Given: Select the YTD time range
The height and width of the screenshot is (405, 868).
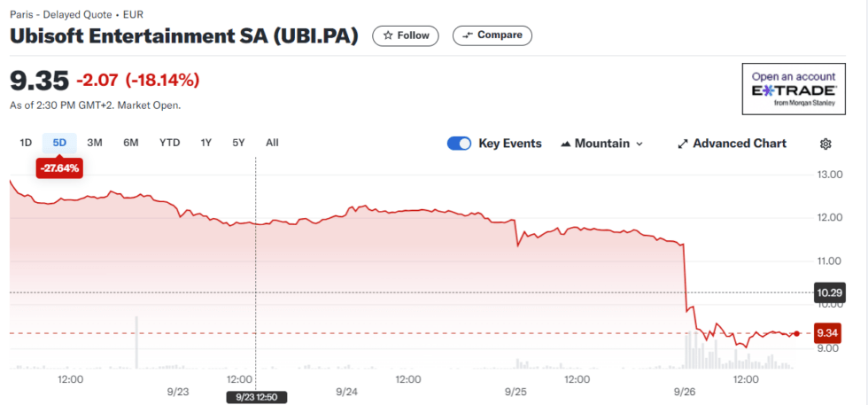Looking at the screenshot, I should (169, 143).
